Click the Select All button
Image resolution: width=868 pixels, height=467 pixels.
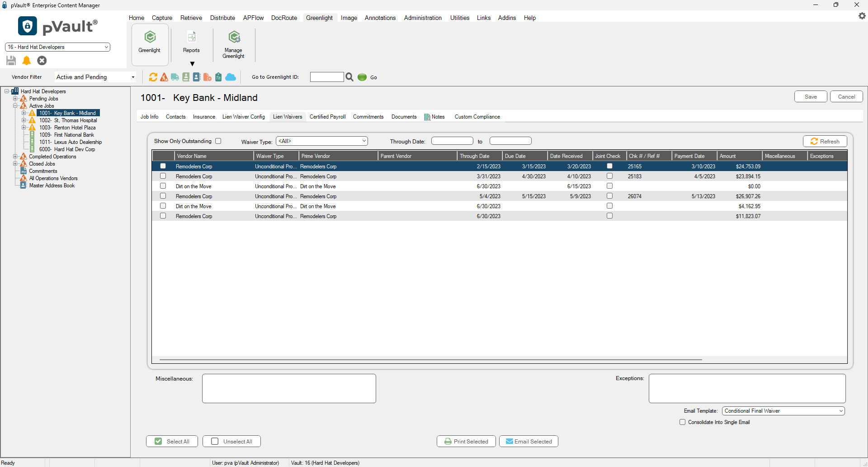[172, 441]
